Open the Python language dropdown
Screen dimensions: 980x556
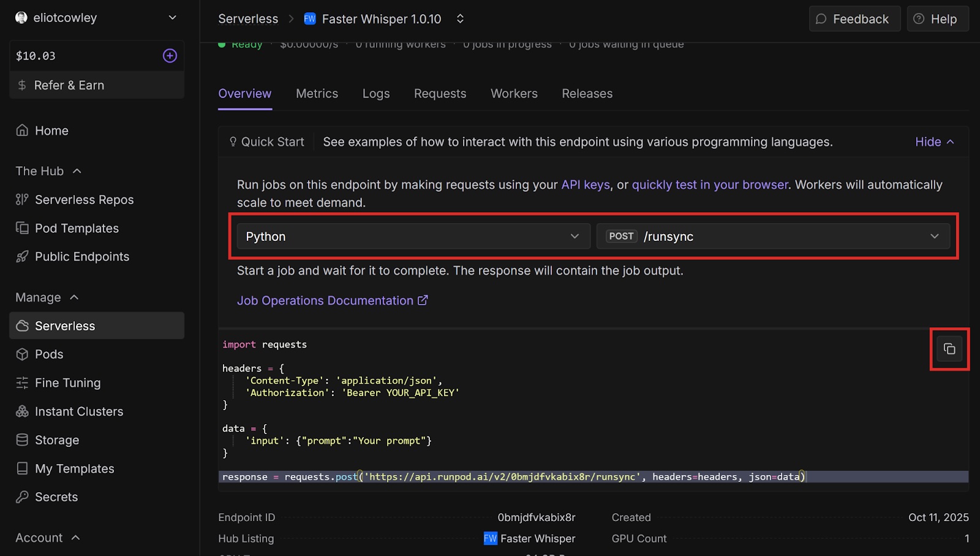[x=413, y=236]
